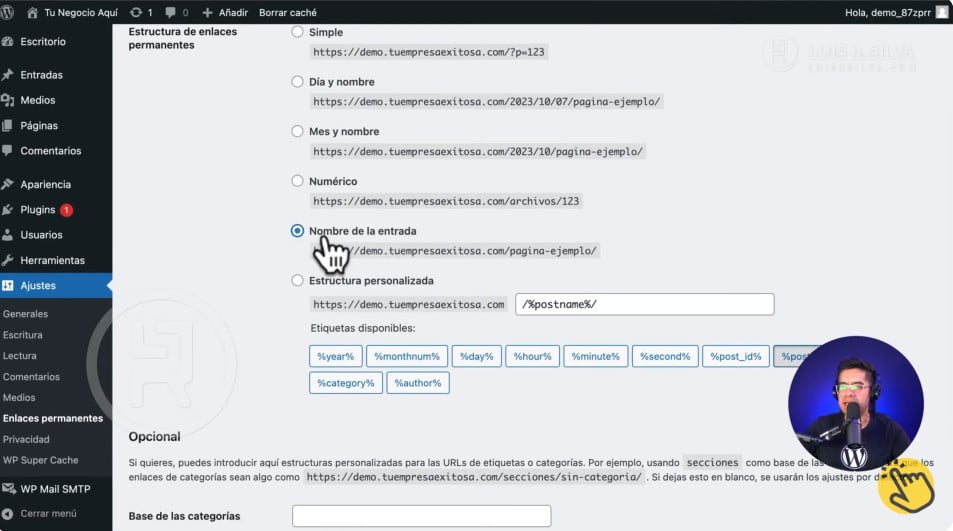Screen dimensions: 953x531
Task: Open Privacidad in the Ajustes submenu
Action: pos(26,439)
